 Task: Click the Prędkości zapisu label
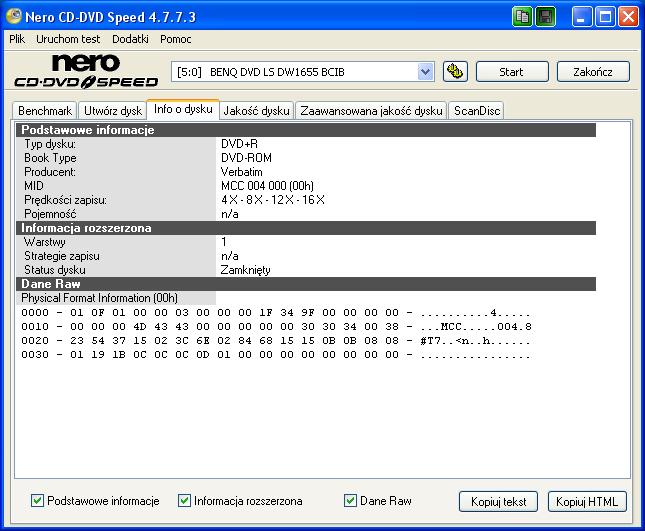pos(65,200)
